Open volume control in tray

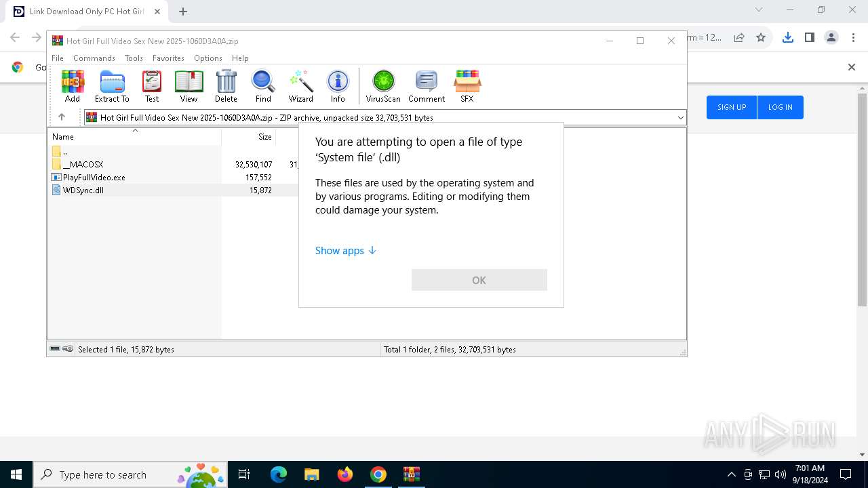coord(781,474)
